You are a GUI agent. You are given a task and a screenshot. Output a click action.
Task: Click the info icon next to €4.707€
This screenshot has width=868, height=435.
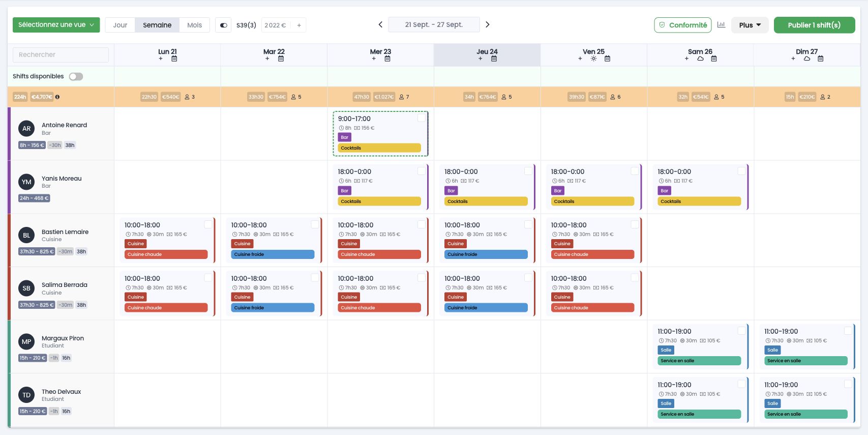[x=57, y=97]
